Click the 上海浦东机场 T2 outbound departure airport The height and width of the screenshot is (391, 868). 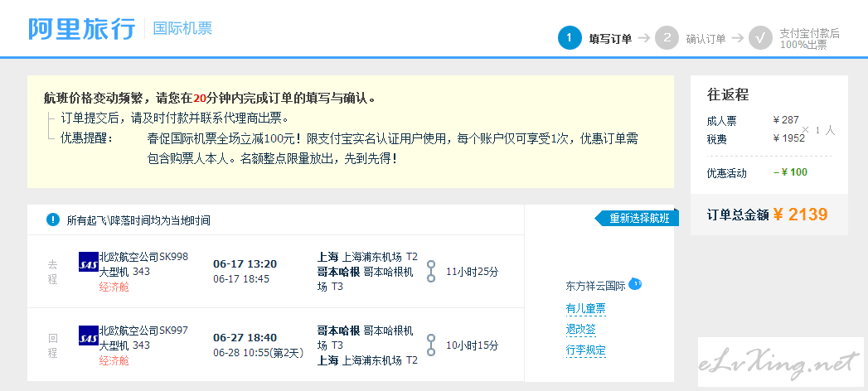380,257
